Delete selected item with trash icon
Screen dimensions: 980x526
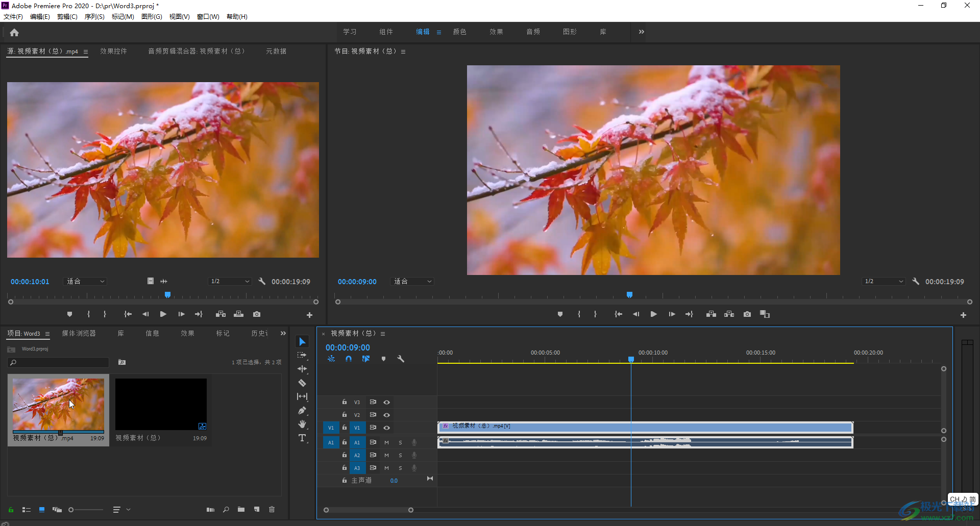[272, 509]
